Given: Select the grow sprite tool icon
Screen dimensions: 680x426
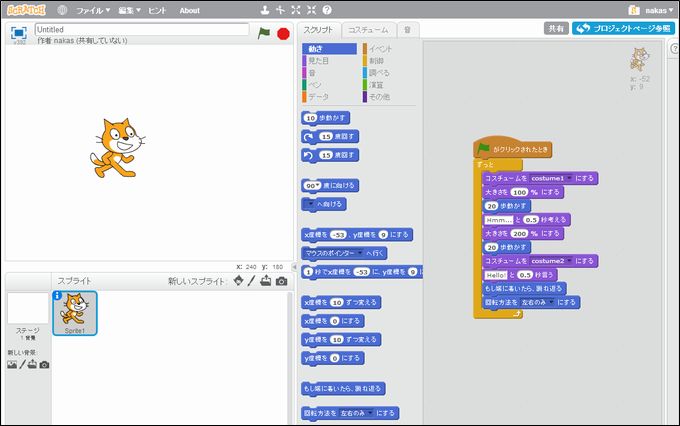Looking at the screenshot, I should (x=296, y=10).
